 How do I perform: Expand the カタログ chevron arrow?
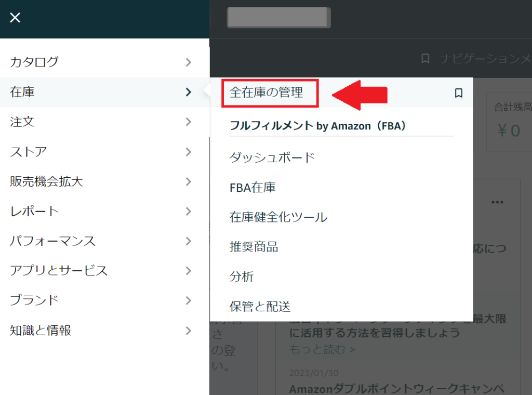pyautogui.click(x=189, y=62)
